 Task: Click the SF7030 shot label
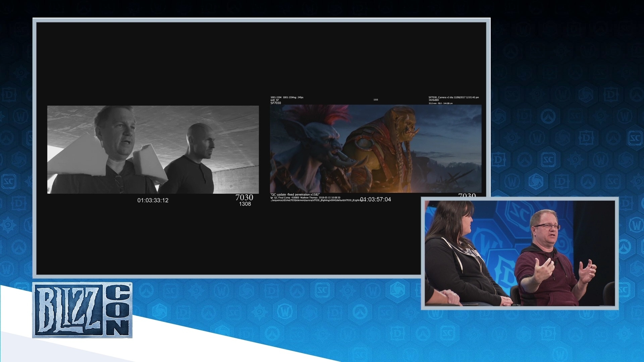coord(276,103)
